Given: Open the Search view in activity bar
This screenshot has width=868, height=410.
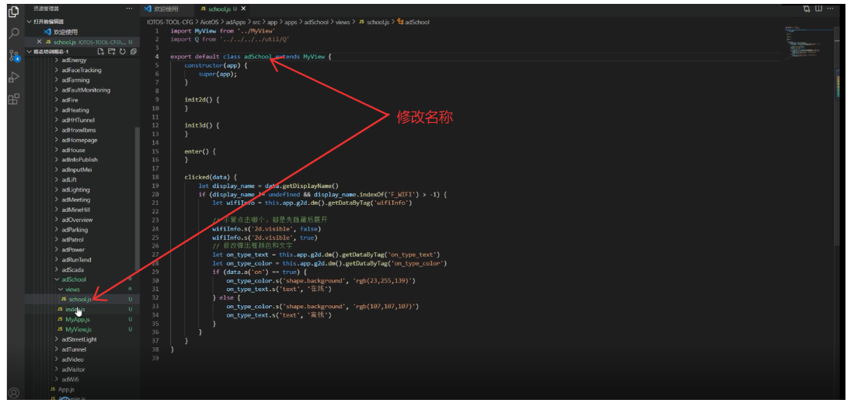Looking at the screenshot, I should click(13, 33).
